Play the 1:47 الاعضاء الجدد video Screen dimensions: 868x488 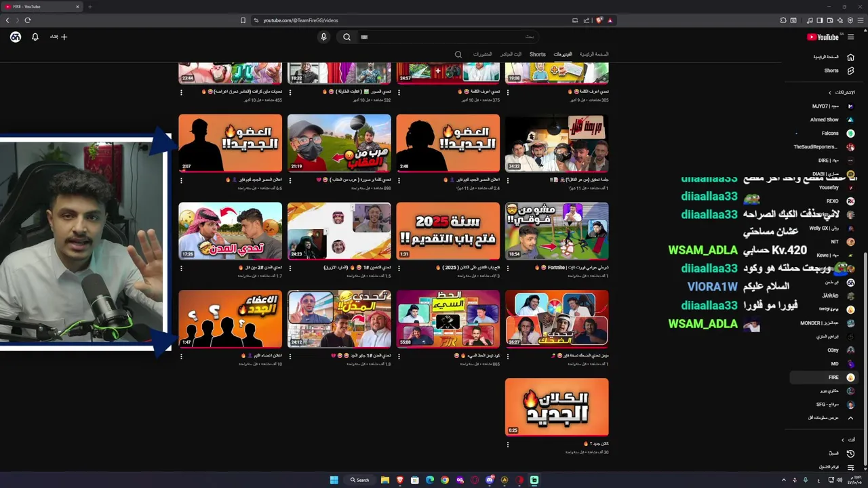[230, 319]
